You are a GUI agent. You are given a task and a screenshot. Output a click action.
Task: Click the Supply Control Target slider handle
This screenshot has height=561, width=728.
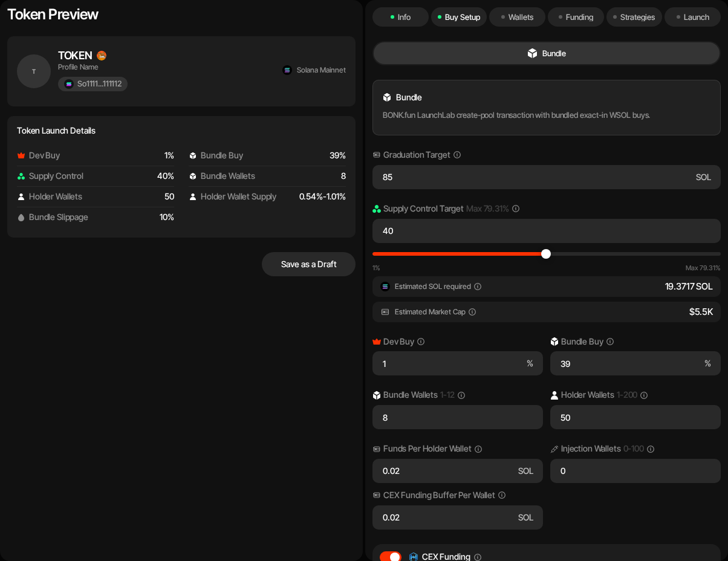coord(546,254)
